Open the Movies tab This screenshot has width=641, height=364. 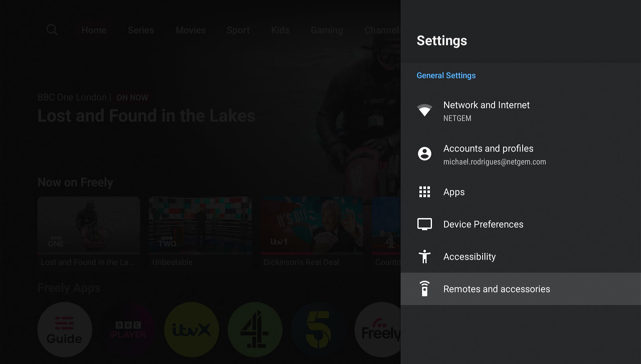tap(190, 30)
